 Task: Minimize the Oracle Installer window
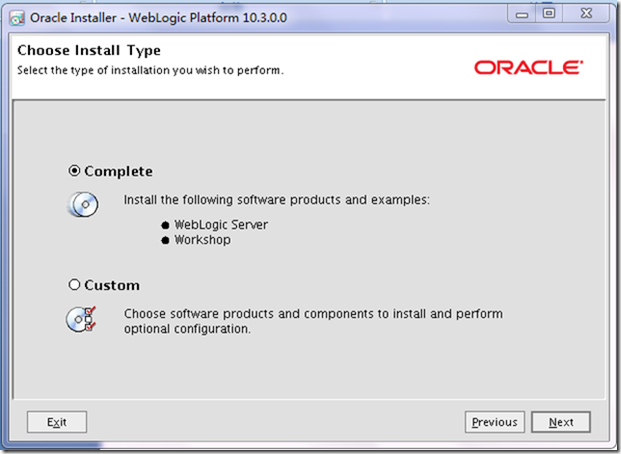522,14
